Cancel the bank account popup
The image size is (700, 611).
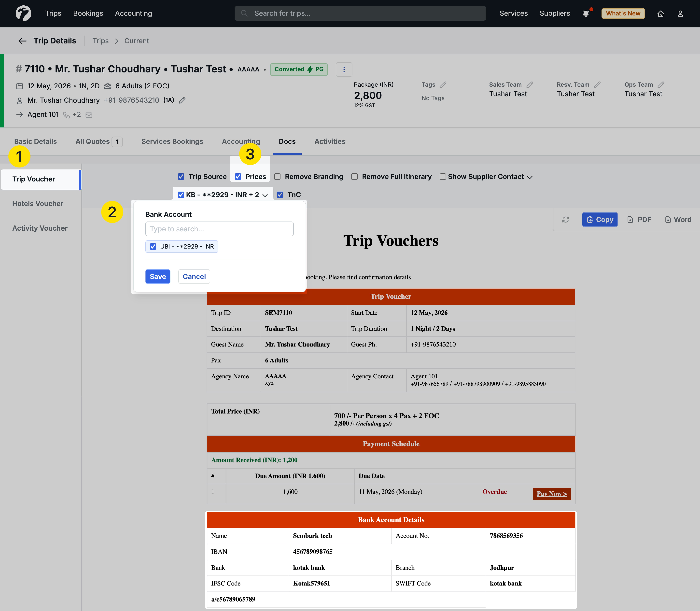[x=194, y=277]
